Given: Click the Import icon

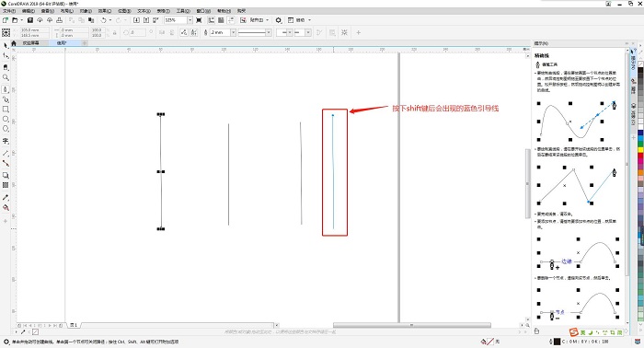Looking at the screenshot, I should (x=136, y=19).
